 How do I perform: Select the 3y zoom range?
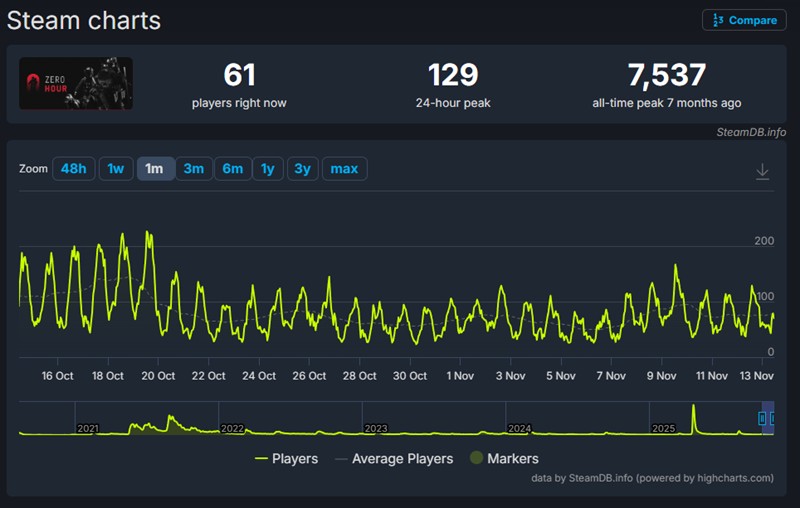(302, 169)
